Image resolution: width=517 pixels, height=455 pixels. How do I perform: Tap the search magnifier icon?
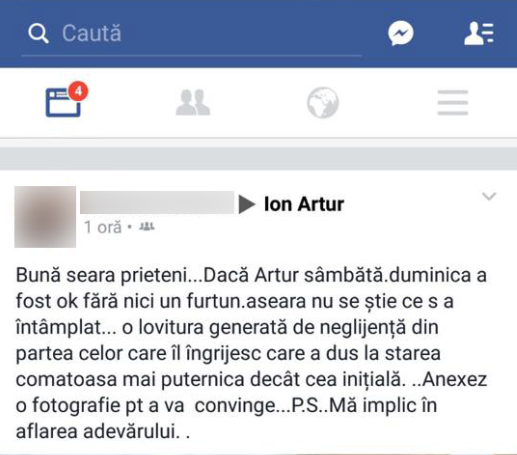tap(38, 33)
